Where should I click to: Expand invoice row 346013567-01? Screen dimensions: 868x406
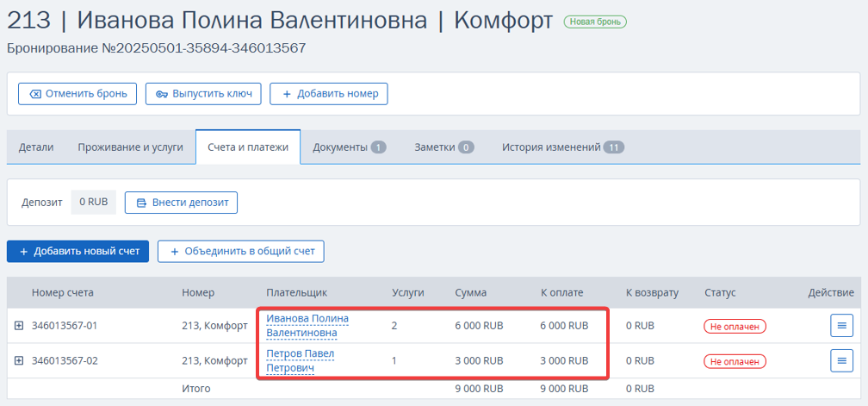click(18, 326)
